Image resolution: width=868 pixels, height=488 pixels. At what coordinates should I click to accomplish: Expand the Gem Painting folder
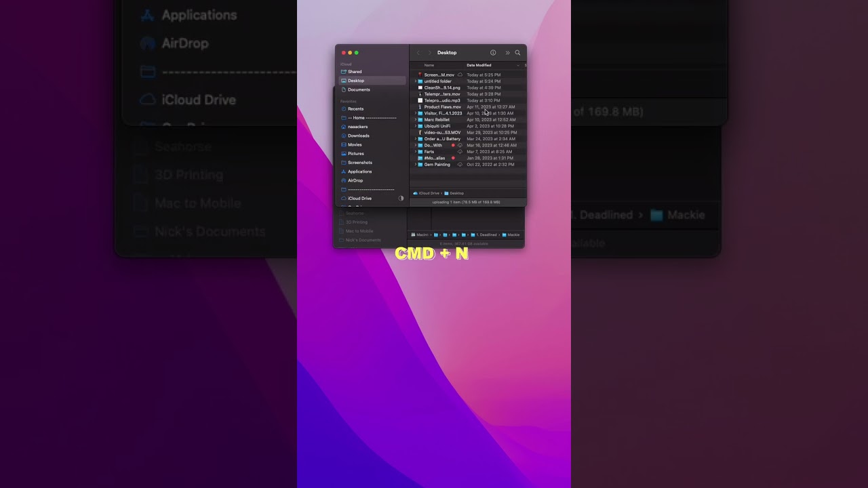(x=416, y=165)
